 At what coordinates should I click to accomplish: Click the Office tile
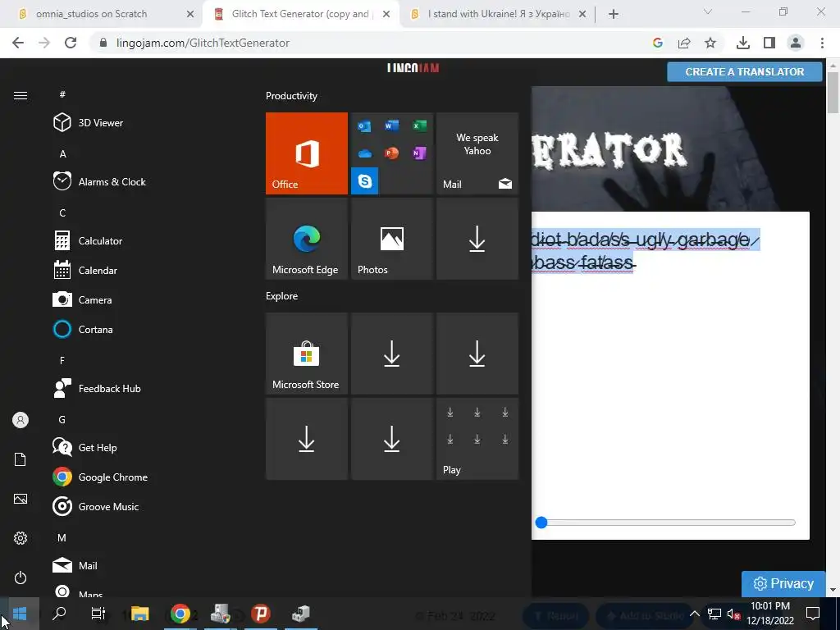click(x=307, y=153)
